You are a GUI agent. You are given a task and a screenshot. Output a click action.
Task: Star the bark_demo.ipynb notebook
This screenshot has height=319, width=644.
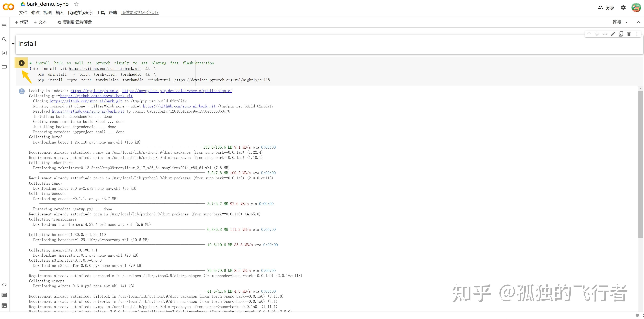(76, 4)
